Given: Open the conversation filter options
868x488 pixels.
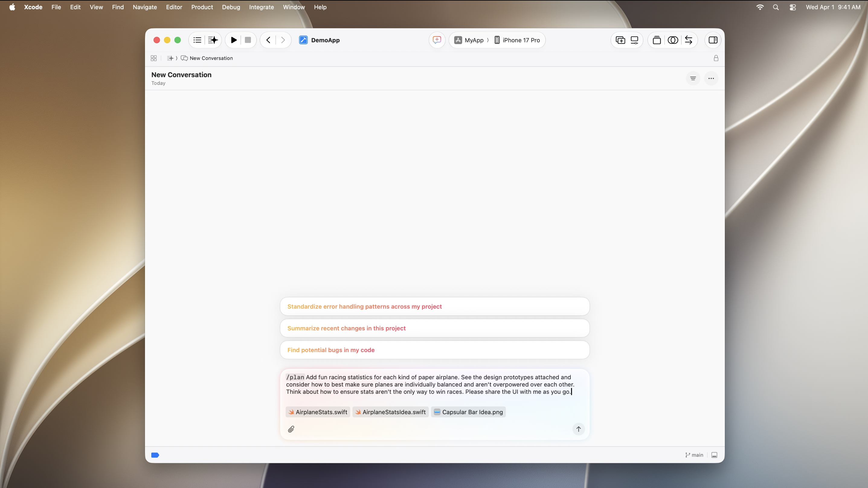Looking at the screenshot, I should tap(693, 79).
